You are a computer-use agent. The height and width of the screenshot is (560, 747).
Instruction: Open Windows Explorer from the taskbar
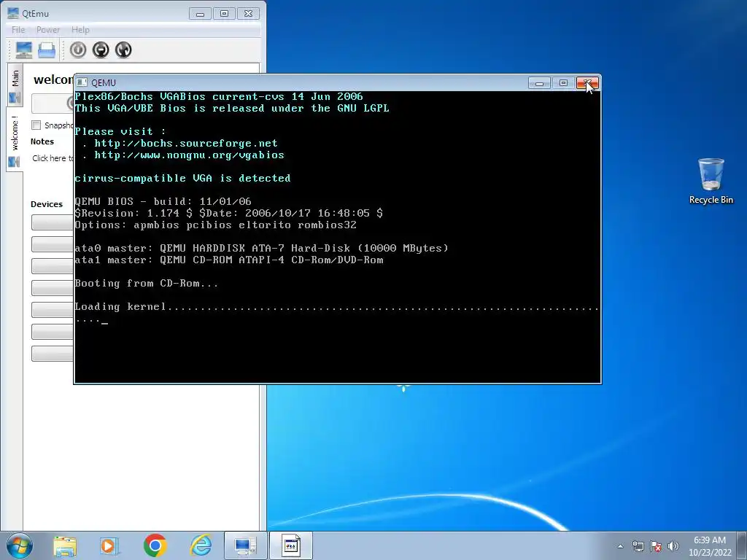[x=65, y=545]
